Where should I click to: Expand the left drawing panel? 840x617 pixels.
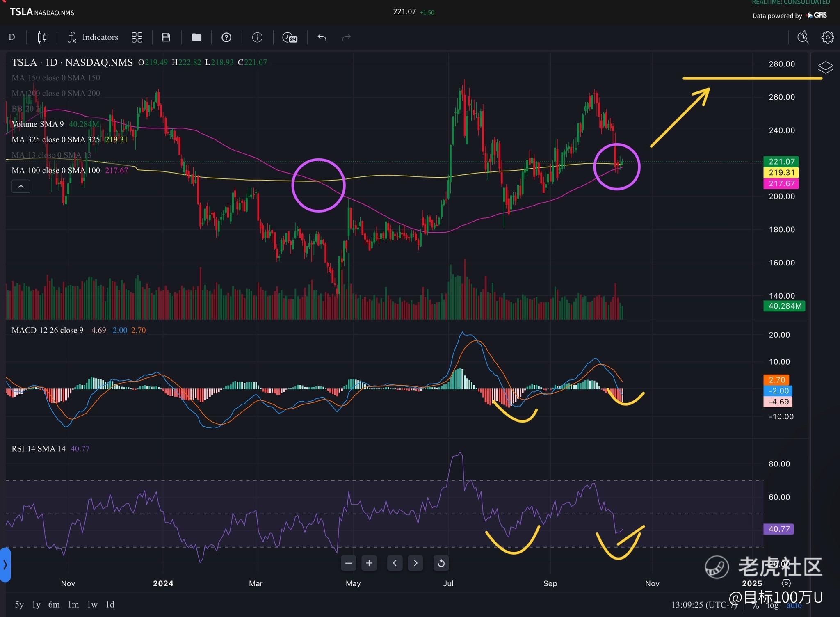(5, 565)
